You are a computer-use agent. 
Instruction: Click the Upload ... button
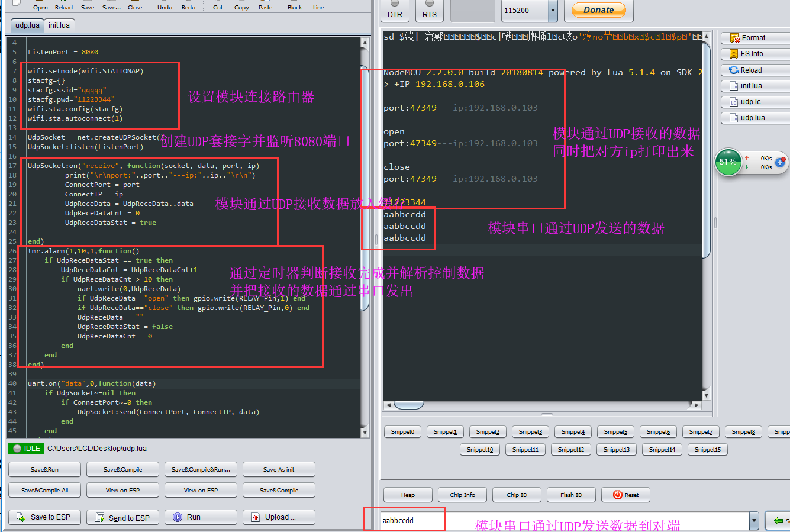click(x=279, y=517)
